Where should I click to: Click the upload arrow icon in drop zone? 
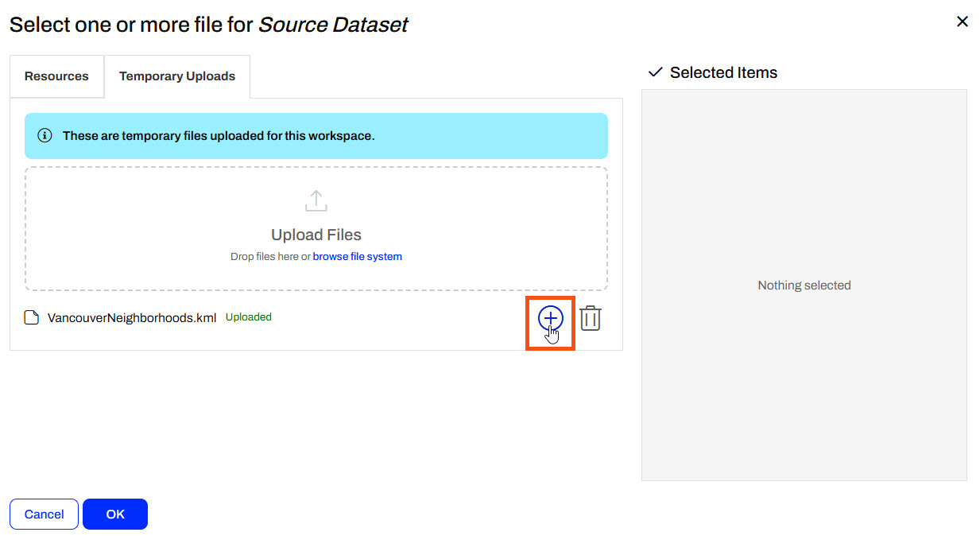point(316,200)
